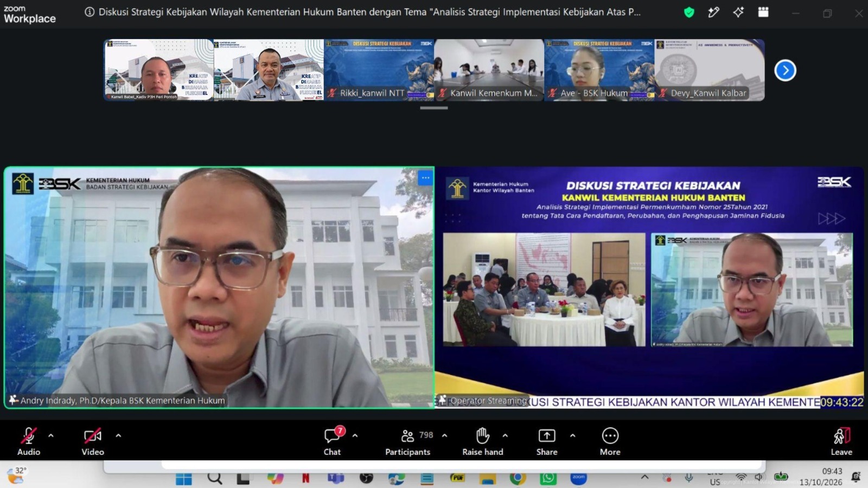
Task: Open the clock and date 13/10/2026
Action: 821,477
